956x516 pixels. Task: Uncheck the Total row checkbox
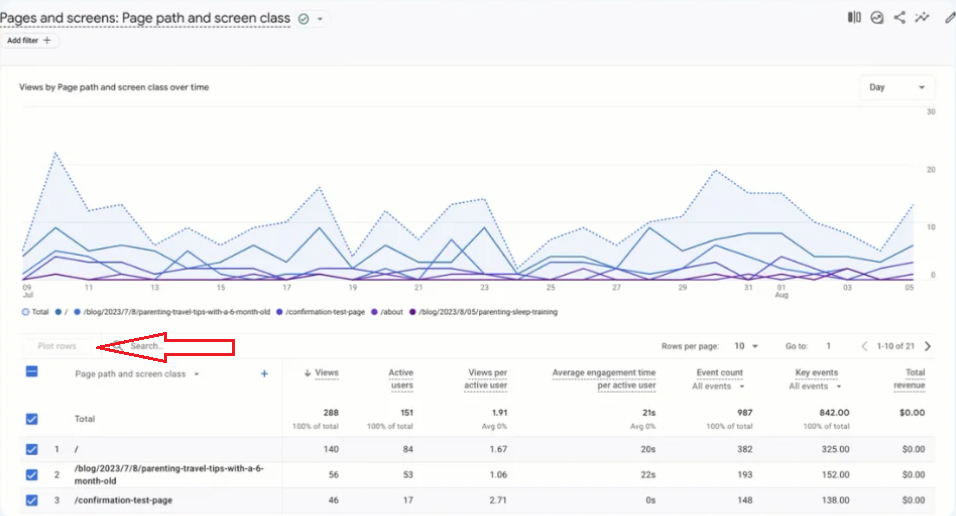[x=32, y=419]
